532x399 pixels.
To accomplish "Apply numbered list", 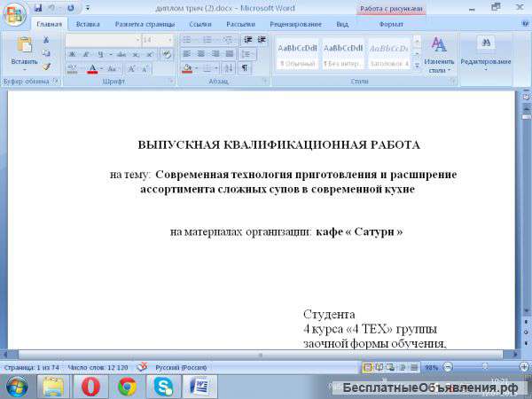I will tap(207, 40).
